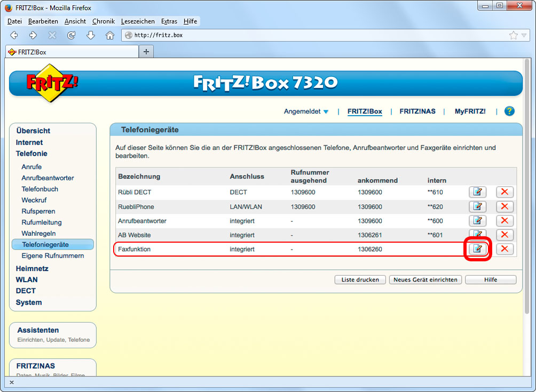
Task: Select Telefonbuch in the sidebar
Action: [40, 189]
